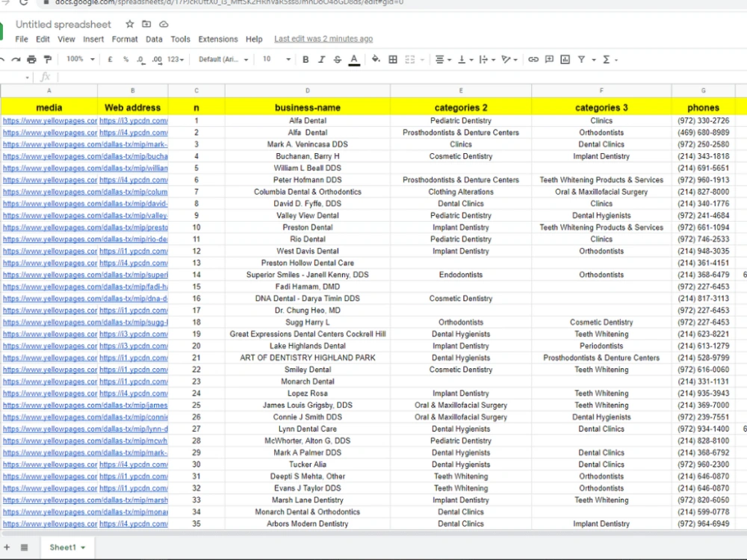Open the functions sigma icon
This screenshot has width=747, height=560.
pos(607,60)
